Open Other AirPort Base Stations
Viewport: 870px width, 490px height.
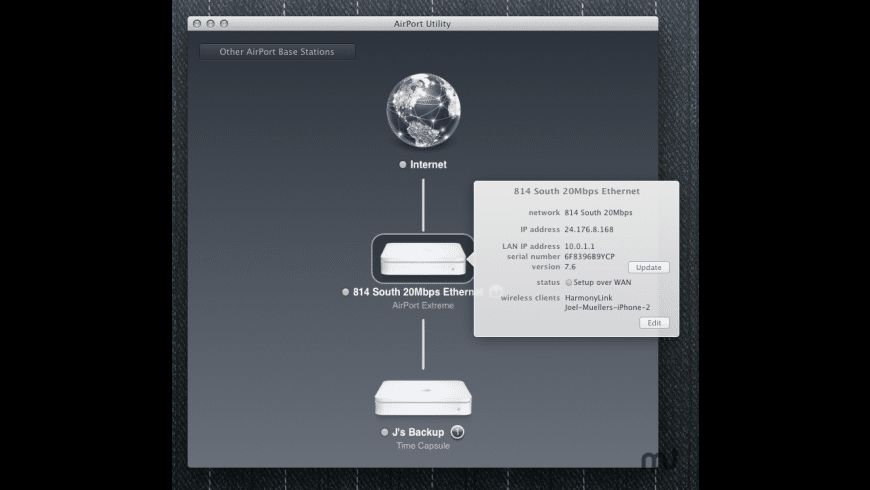click(x=277, y=52)
